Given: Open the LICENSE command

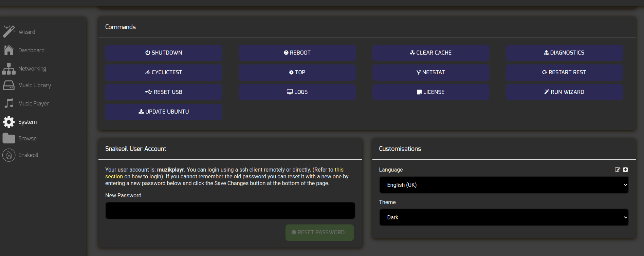Looking at the screenshot, I should coord(431,92).
